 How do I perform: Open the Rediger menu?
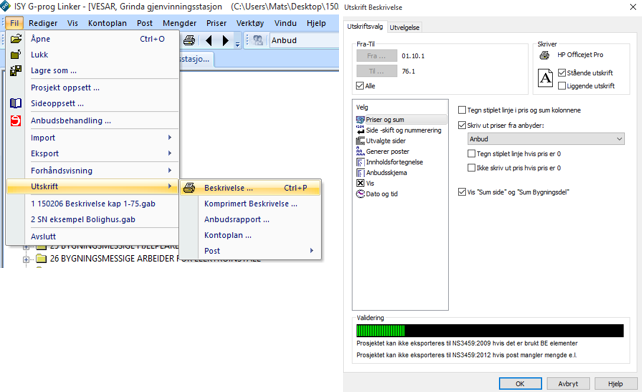43,23
